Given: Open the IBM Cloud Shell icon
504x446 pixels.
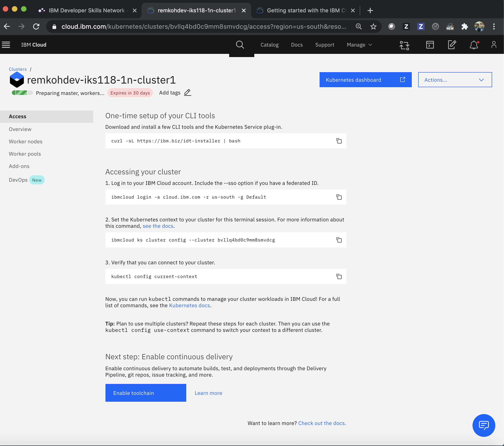Looking at the screenshot, I should [x=430, y=45].
